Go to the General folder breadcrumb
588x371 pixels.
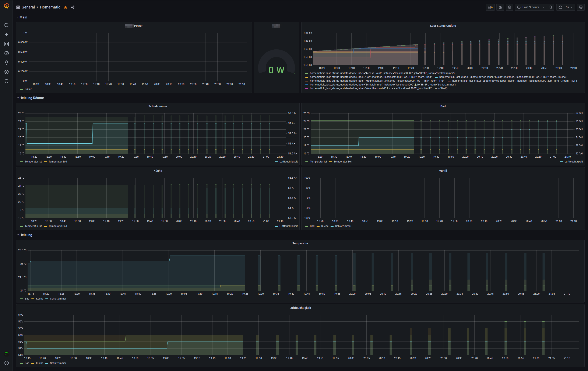click(x=28, y=7)
